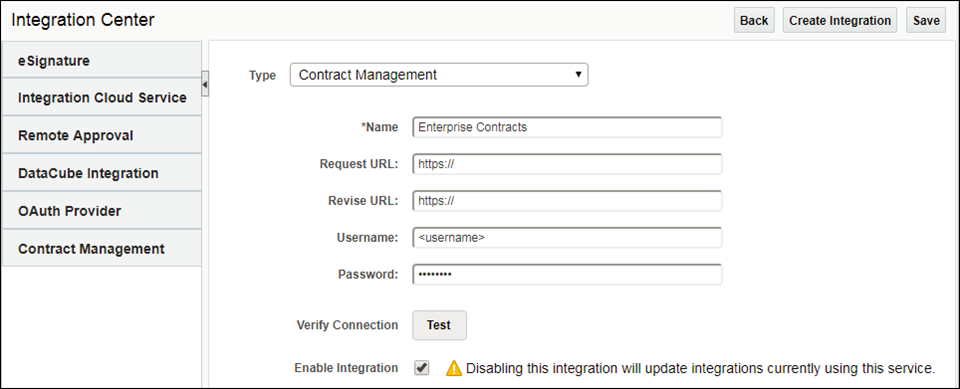This screenshot has height=389, width=960.
Task: Go to OAuth Provider tab
Action: pos(102,211)
